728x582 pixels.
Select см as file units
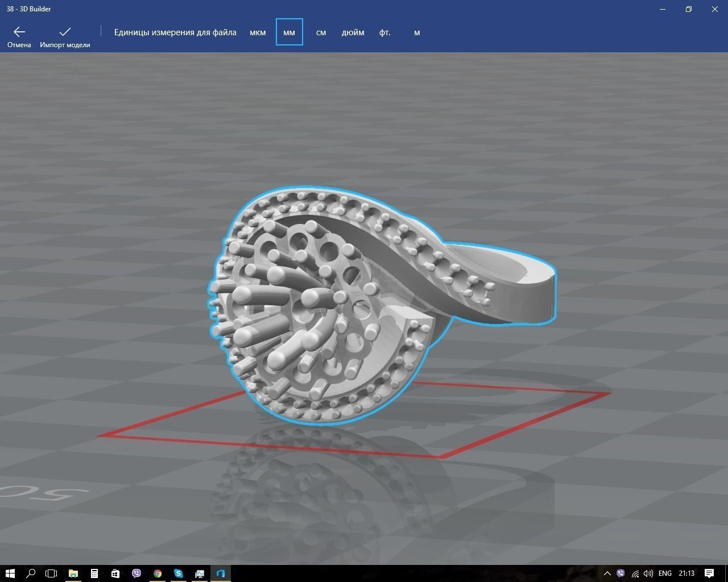pyautogui.click(x=321, y=32)
